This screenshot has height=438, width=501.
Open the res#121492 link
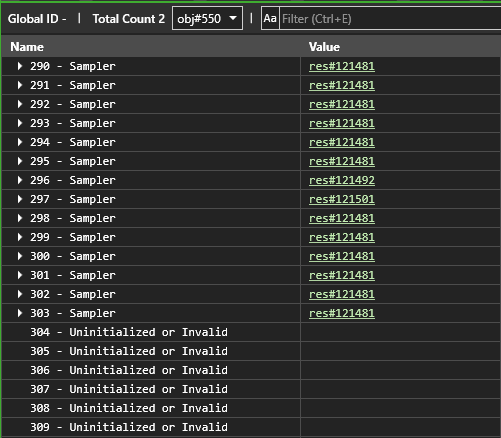[x=342, y=180]
